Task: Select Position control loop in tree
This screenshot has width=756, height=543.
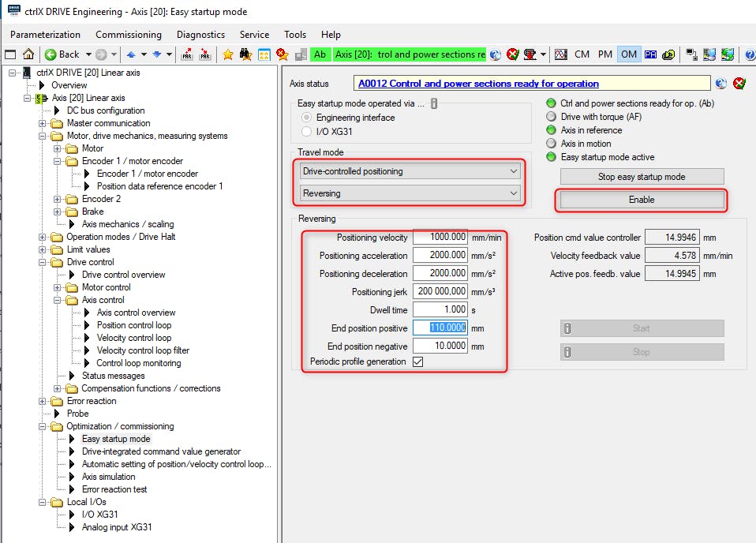Action: click(134, 325)
